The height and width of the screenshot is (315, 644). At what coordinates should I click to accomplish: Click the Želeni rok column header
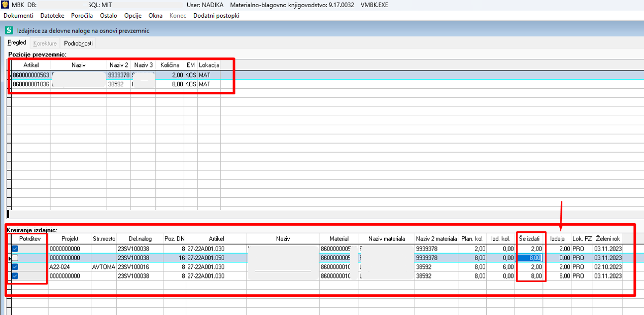click(607, 238)
